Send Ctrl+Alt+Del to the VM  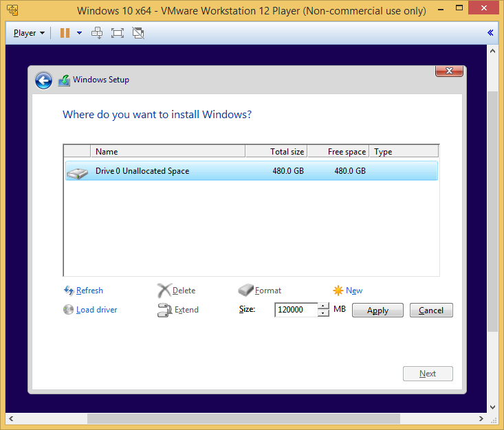tap(97, 33)
